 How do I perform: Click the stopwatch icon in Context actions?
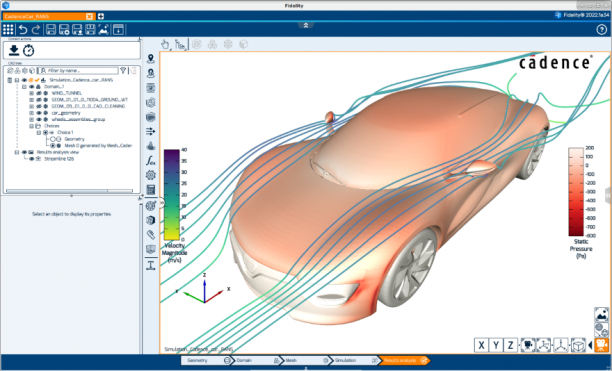[x=28, y=50]
